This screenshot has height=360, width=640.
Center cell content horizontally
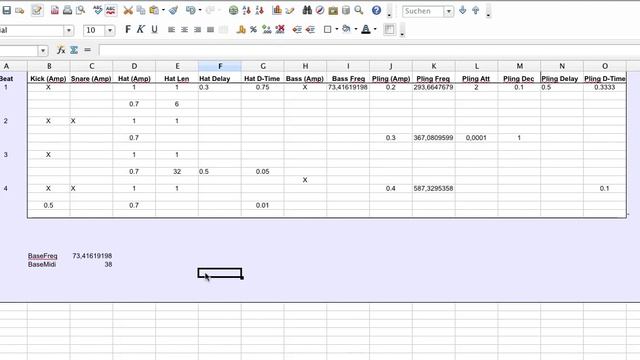coord(184,29)
